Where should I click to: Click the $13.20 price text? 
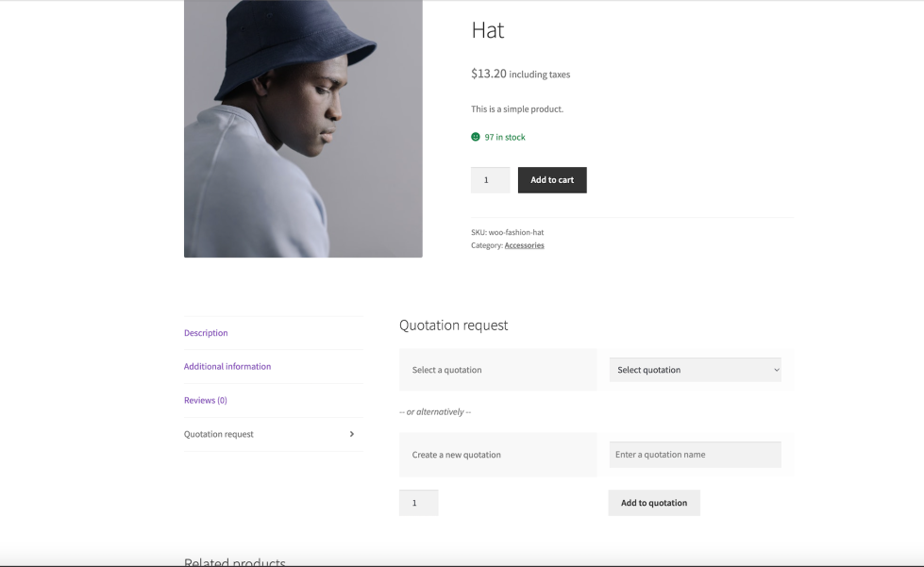pos(489,74)
